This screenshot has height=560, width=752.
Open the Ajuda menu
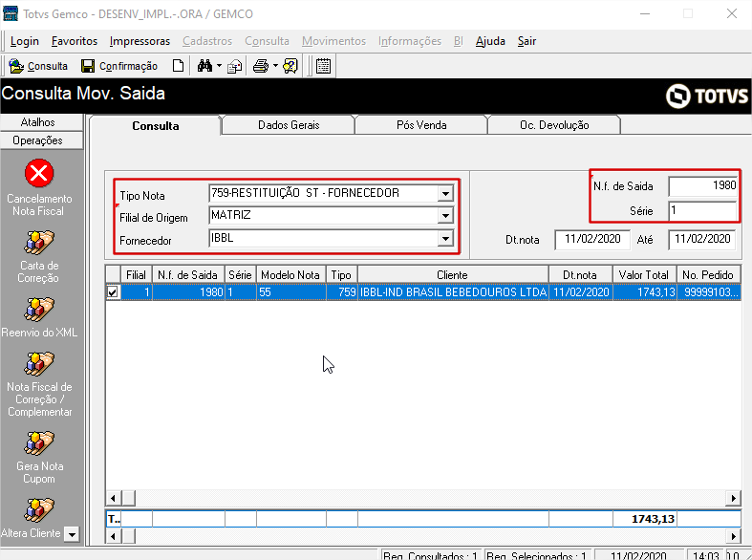coord(490,41)
